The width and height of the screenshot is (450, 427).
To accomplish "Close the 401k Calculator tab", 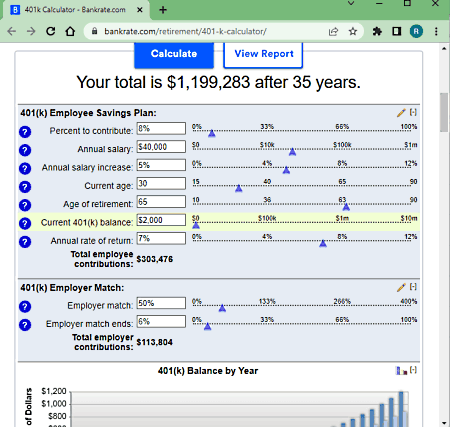I will coord(140,10).
